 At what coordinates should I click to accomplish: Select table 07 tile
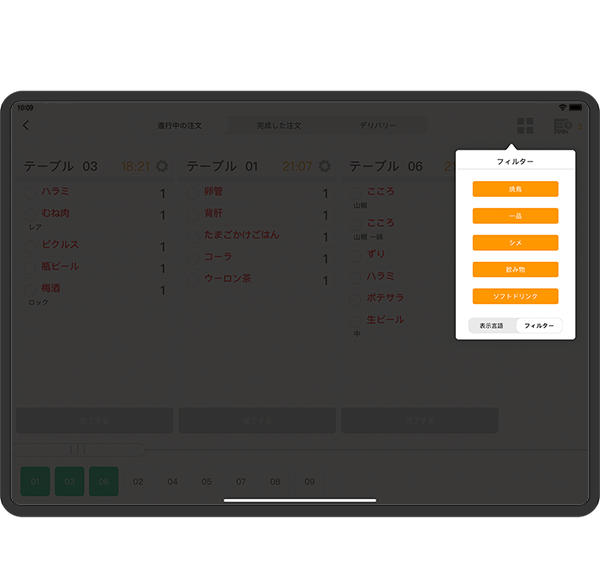click(241, 481)
